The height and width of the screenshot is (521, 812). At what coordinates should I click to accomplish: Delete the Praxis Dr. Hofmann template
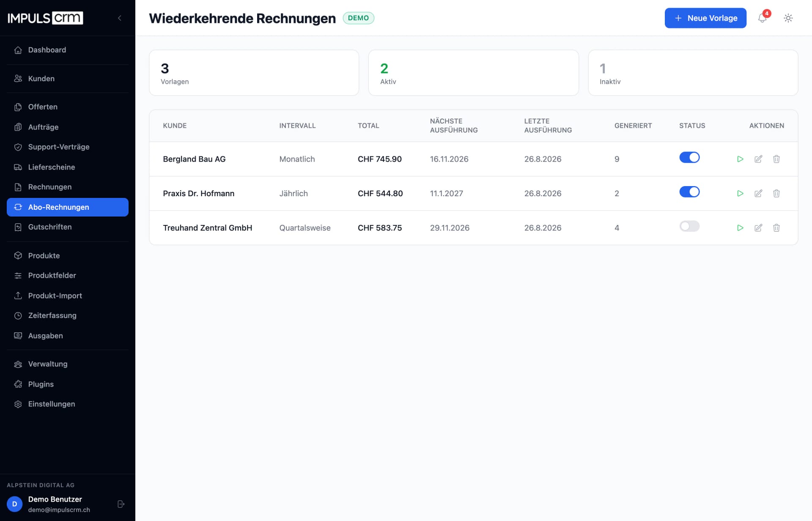776,193
